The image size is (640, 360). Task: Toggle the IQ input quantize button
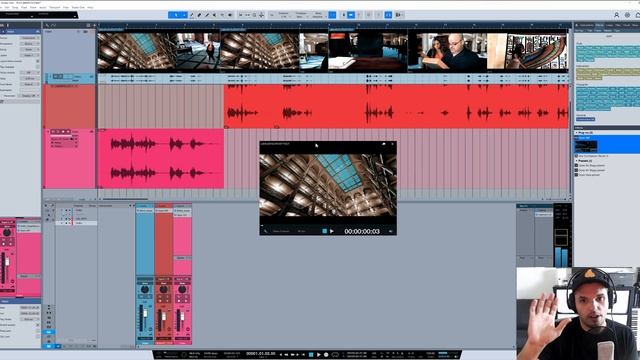pyautogui.click(x=272, y=15)
